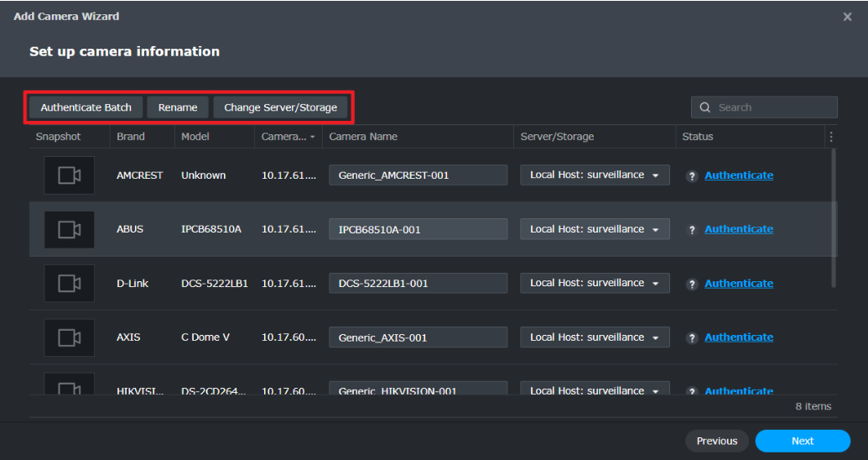Click the help icon in D-Link row

pos(691,285)
